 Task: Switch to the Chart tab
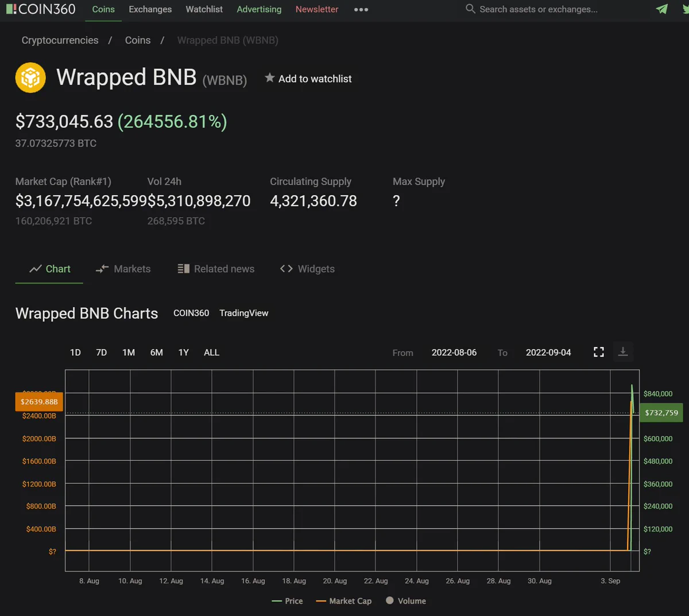[50, 269]
